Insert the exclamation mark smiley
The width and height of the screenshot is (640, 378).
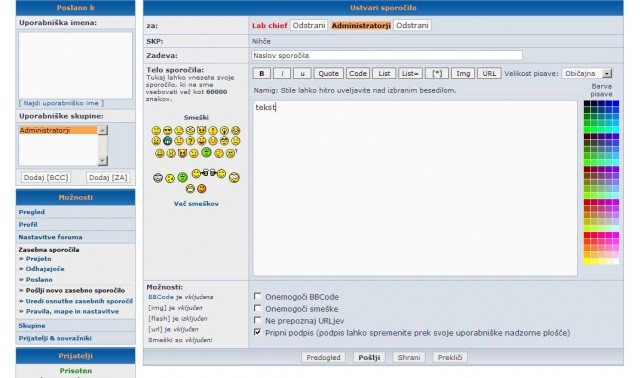[x=213, y=130]
